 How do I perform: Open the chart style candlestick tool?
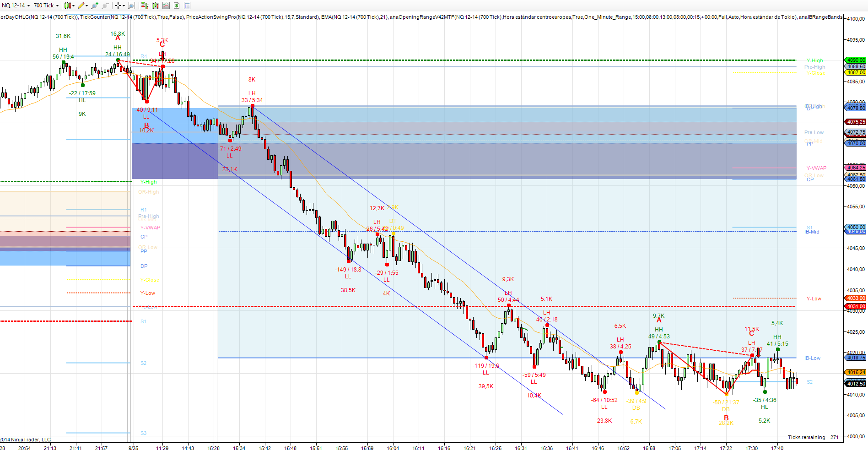67,5
